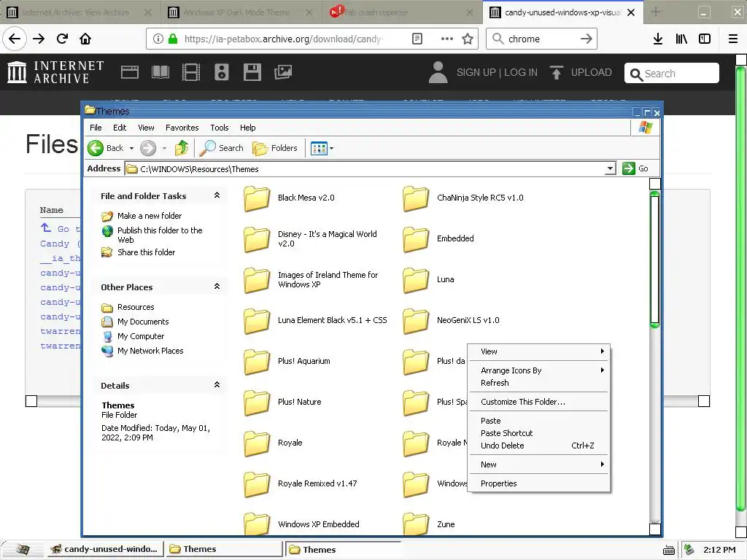
Task: Select the Royale Remixed v1.47 folder
Action: [300, 484]
